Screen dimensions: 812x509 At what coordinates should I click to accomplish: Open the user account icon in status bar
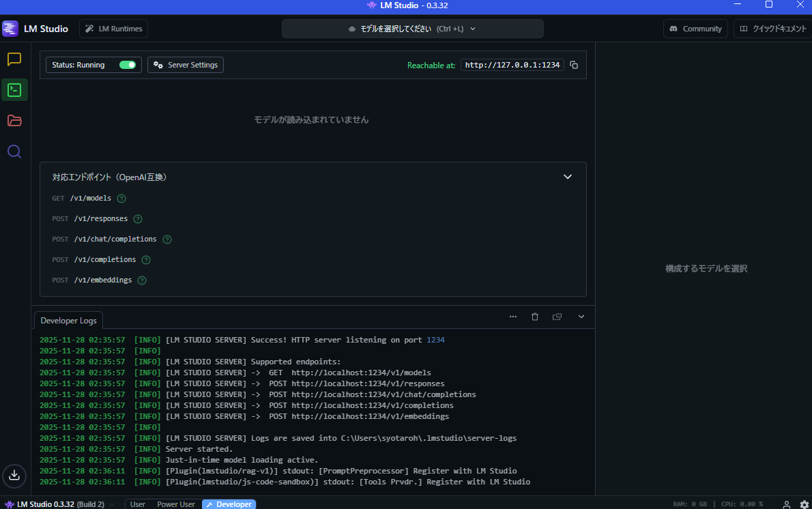[787, 504]
